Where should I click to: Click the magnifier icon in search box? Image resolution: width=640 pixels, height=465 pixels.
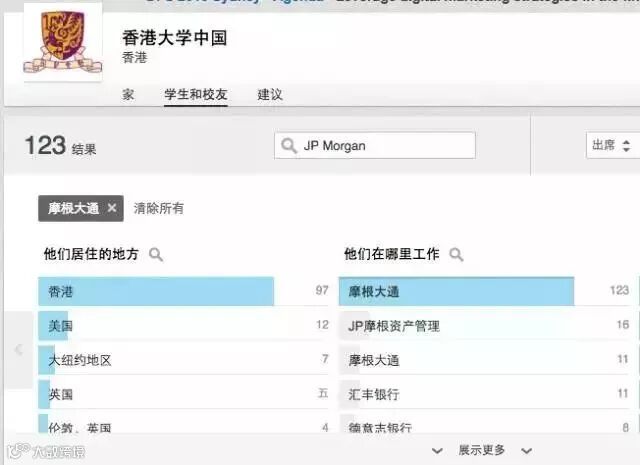289,146
